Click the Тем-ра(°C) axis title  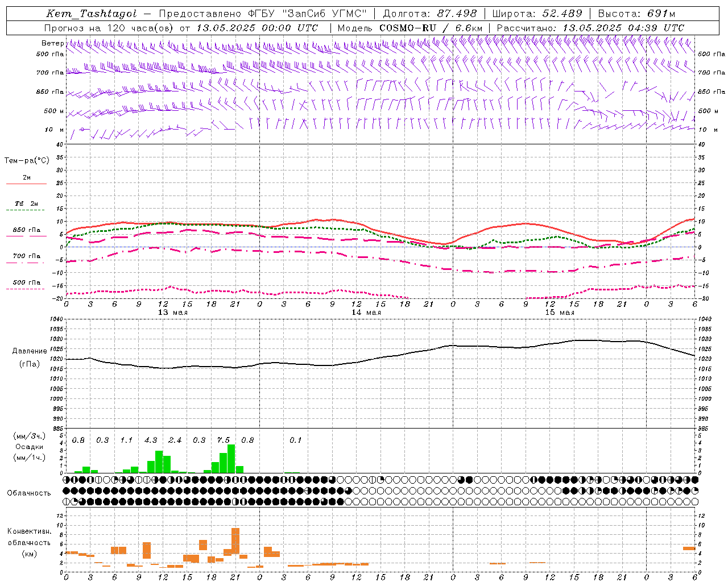(x=27, y=161)
